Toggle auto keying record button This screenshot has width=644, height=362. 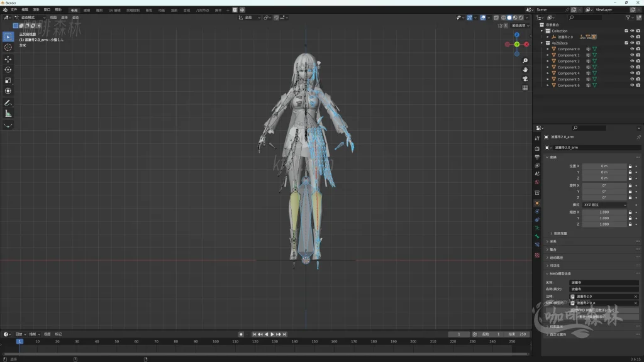coord(241,334)
